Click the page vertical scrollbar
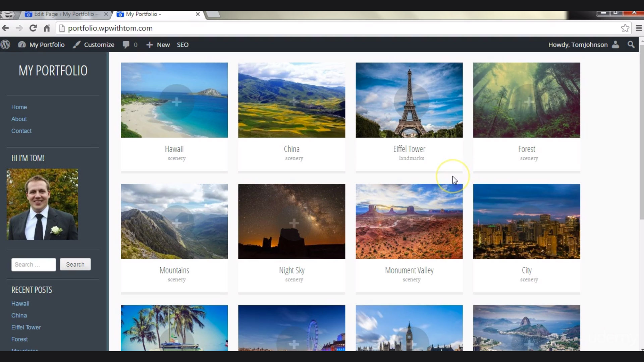This screenshot has width=644, height=362. click(641, 132)
